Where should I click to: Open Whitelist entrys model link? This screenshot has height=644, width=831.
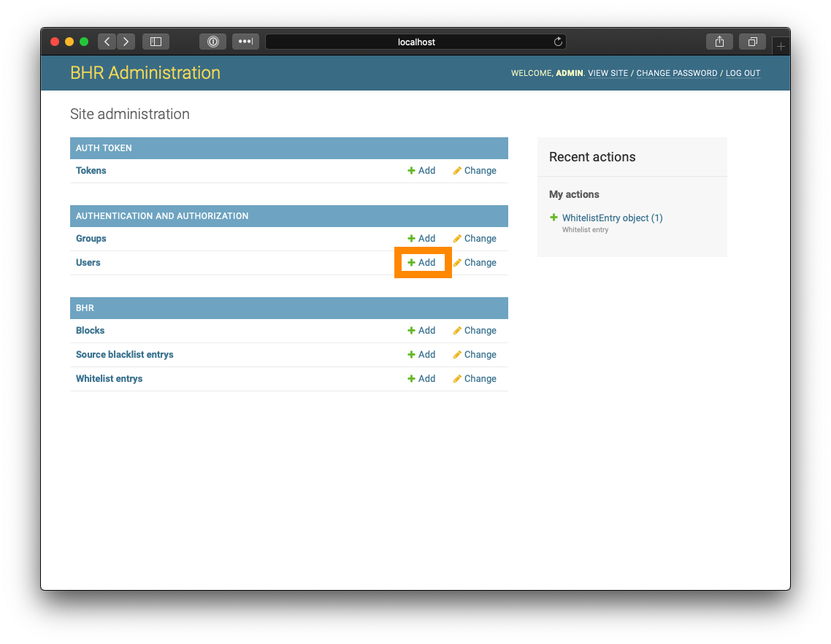pos(110,378)
